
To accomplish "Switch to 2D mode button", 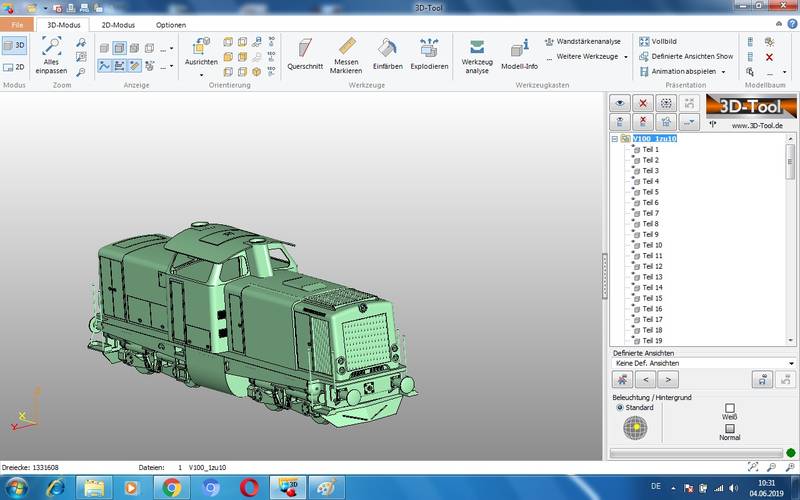I will pyautogui.click(x=14, y=67).
